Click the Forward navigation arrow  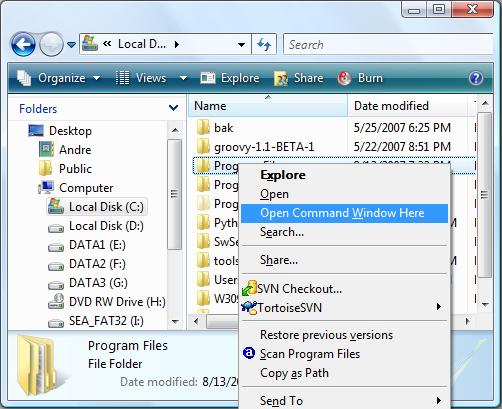click(51, 44)
